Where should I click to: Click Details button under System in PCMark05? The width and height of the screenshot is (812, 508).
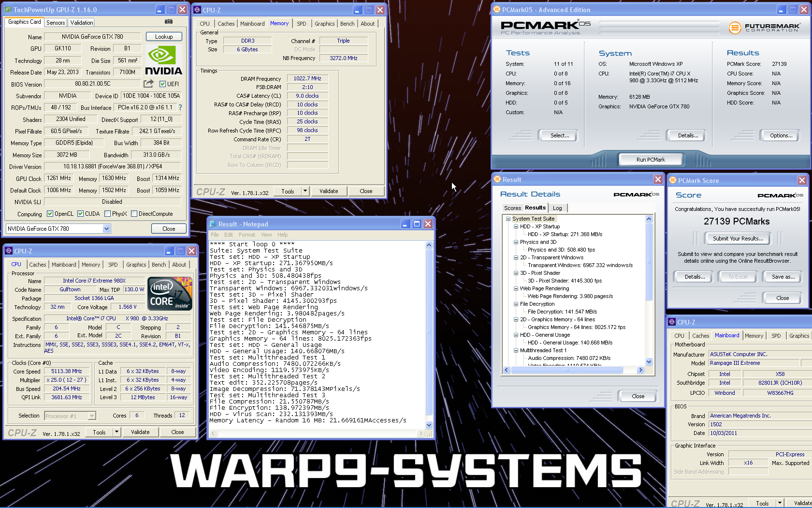click(687, 135)
